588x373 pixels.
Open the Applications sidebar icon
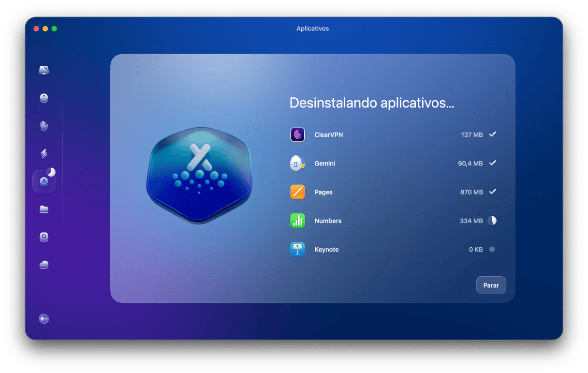[x=44, y=181]
